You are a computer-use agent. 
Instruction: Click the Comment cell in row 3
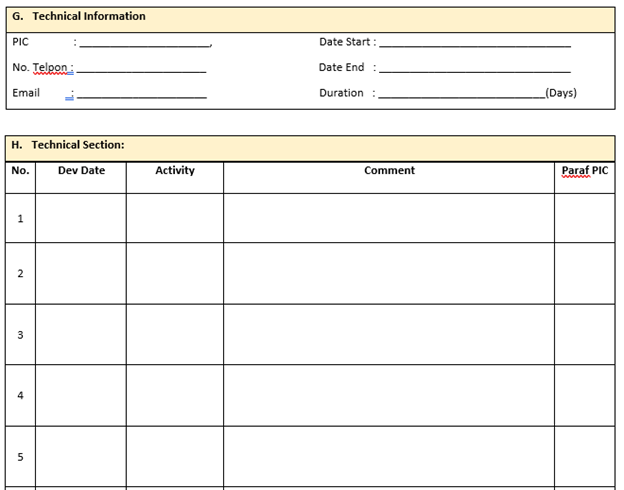[x=389, y=334]
